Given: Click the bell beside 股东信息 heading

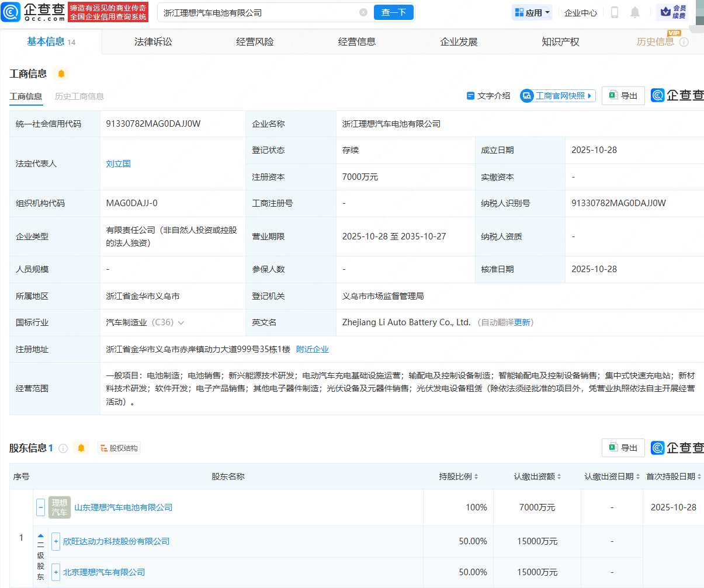Looking at the screenshot, I should [x=81, y=448].
